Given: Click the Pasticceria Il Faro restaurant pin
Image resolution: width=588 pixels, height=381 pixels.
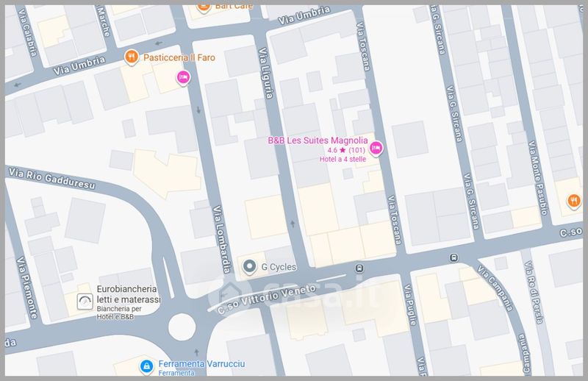Looking at the screenshot, I should 131,56.
